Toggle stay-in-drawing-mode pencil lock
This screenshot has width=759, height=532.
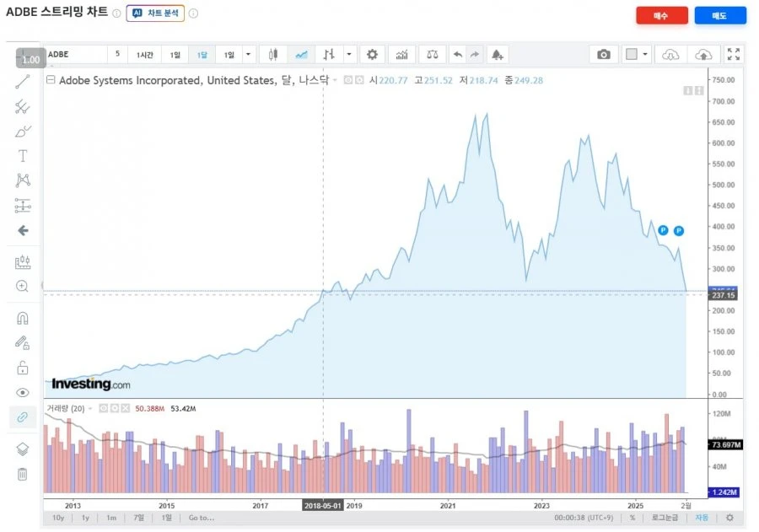coord(22,343)
